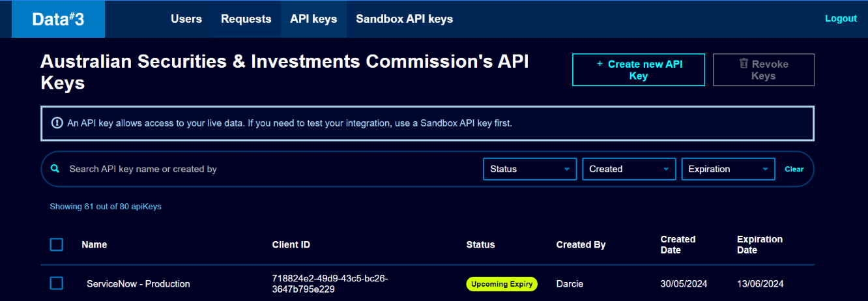Click the search magnifier icon
Screen dimensions: 868x301
[x=55, y=169]
